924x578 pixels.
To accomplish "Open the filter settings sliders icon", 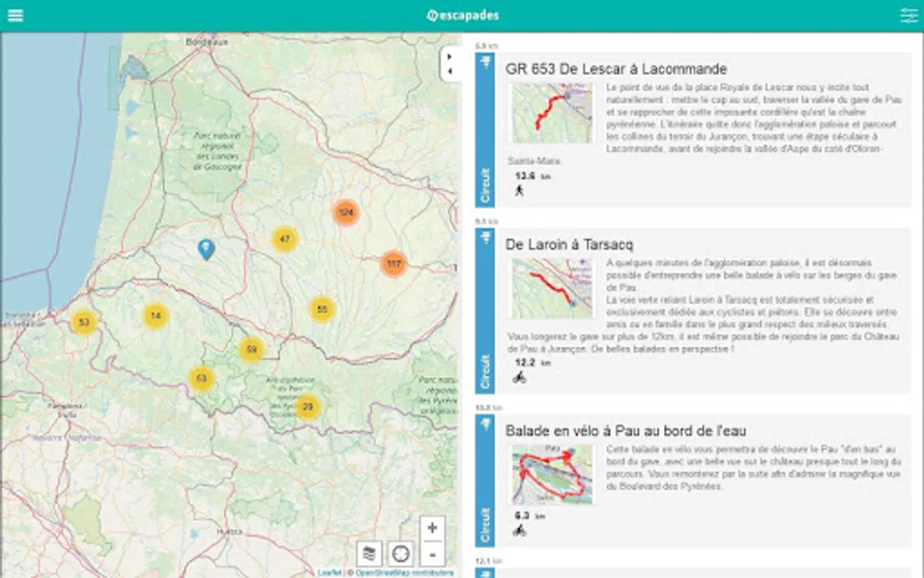I will [909, 15].
